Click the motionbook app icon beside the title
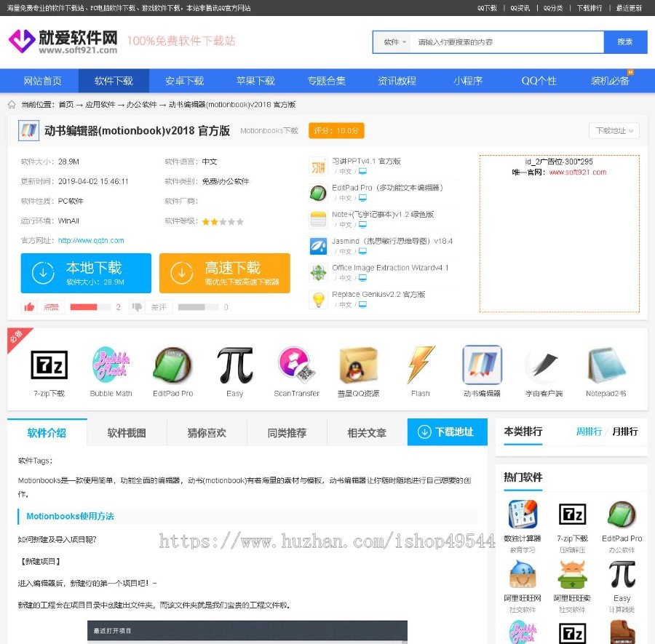 [29, 130]
